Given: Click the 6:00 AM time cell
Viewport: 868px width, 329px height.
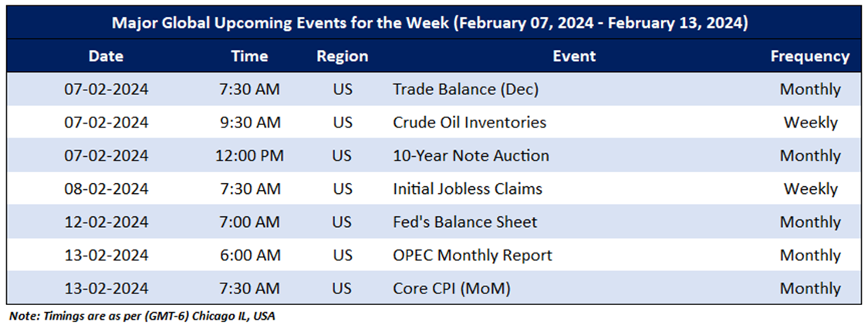Looking at the screenshot, I should (x=249, y=256).
